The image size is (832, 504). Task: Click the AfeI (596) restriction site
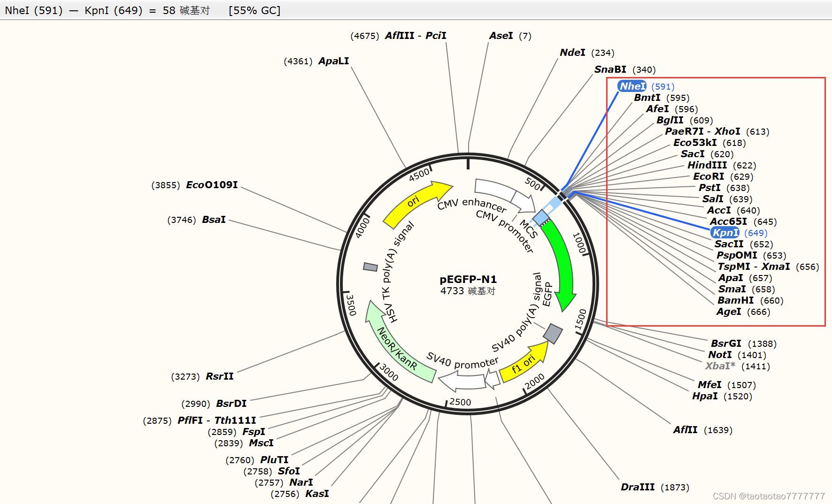pos(672,109)
